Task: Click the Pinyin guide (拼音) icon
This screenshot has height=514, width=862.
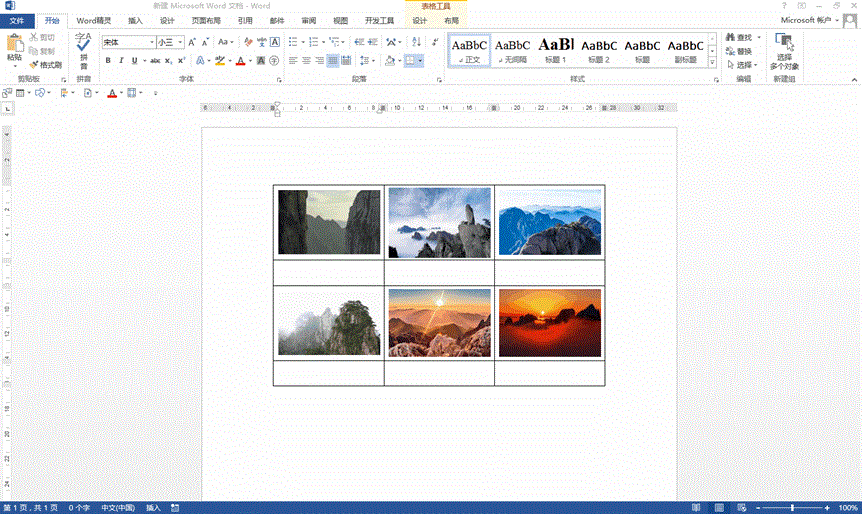Action: click(x=84, y=49)
